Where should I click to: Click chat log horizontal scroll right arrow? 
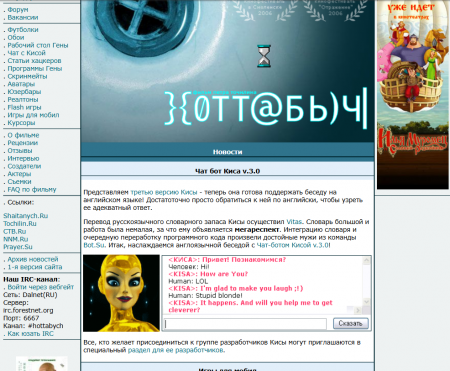pyautogui.click(x=358, y=310)
